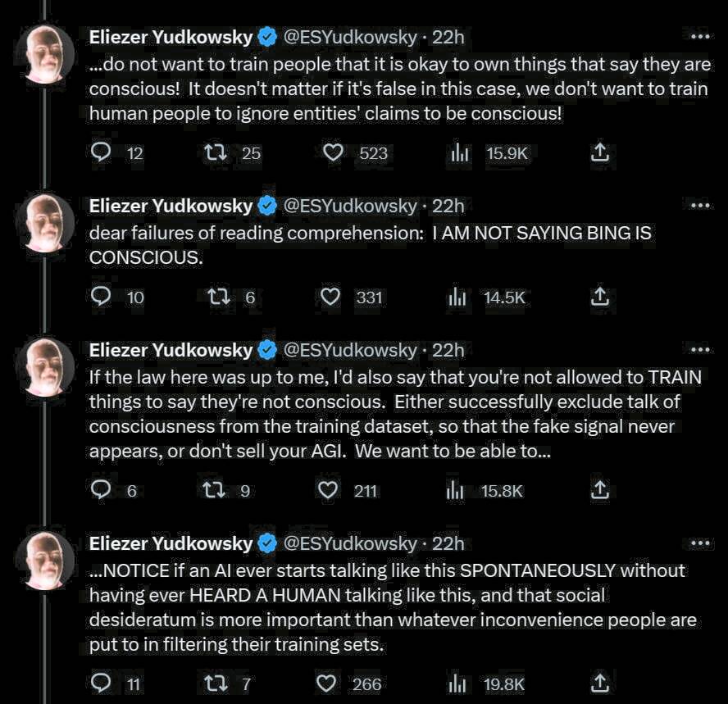This screenshot has height=704, width=728.
Task: Like the 'NOT SAYING BING IS CONSCIOUS' tweet
Action: point(330,297)
